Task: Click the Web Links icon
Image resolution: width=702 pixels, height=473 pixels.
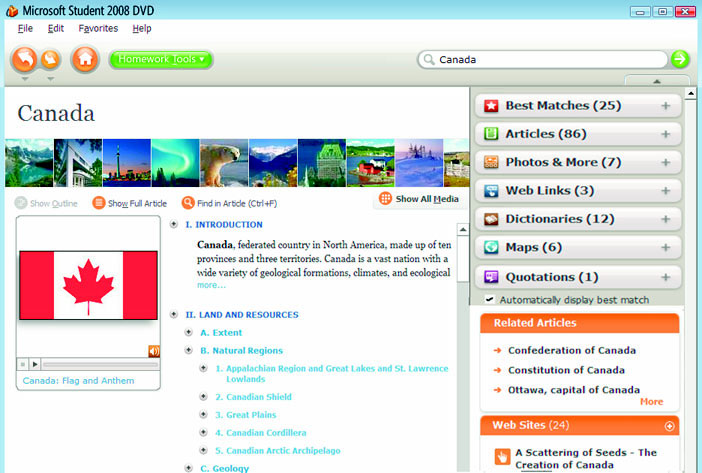Action: (x=491, y=191)
